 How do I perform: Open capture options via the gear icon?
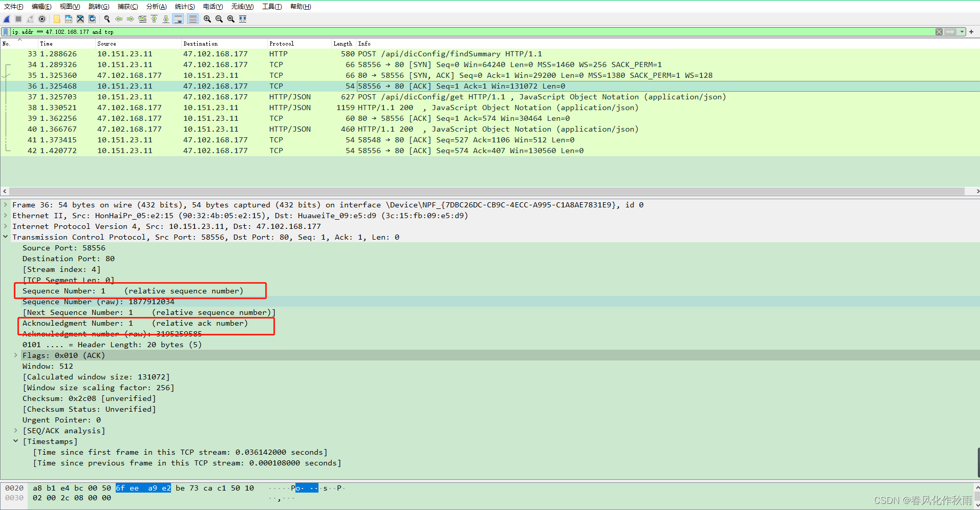coord(42,18)
